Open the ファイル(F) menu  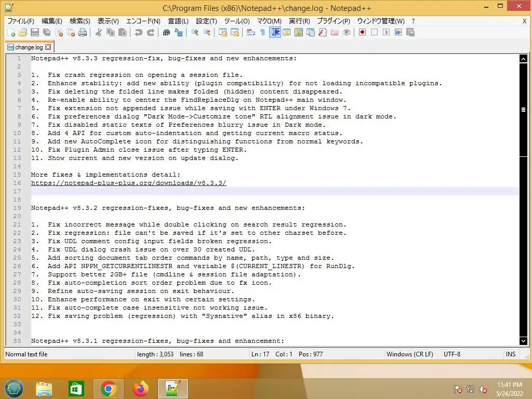21,21
